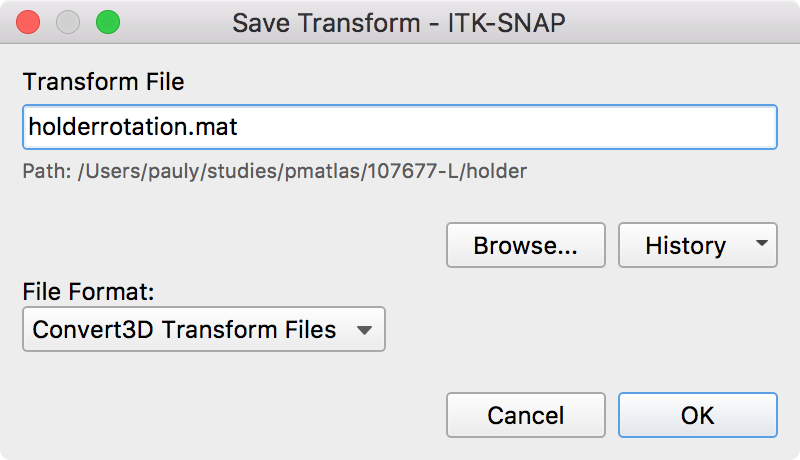Screen dimensions: 800x460
Task: Cancel saving the transform
Action: pyautogui.click(x=526, y=415)
